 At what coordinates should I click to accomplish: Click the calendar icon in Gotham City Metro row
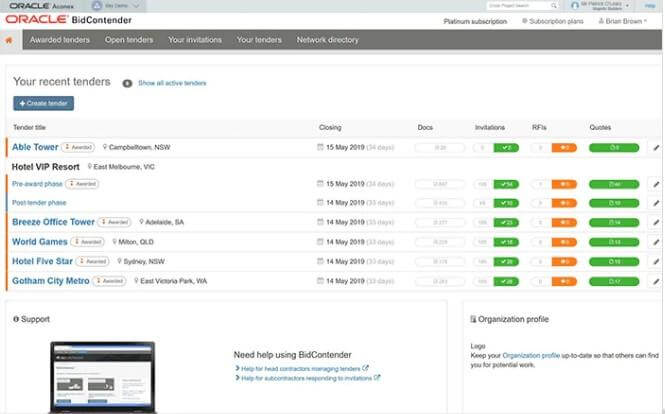tap(320, 281)
